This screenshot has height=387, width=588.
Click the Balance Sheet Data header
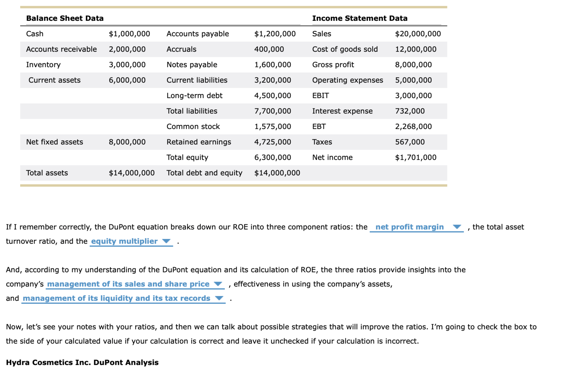tap(65, 18)
